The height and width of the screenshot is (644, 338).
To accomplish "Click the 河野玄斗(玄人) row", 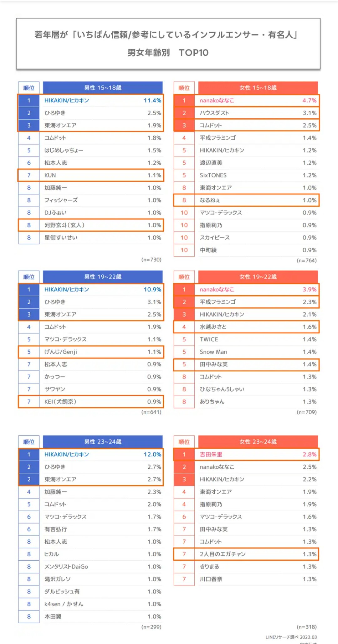I will click(91, 225).
